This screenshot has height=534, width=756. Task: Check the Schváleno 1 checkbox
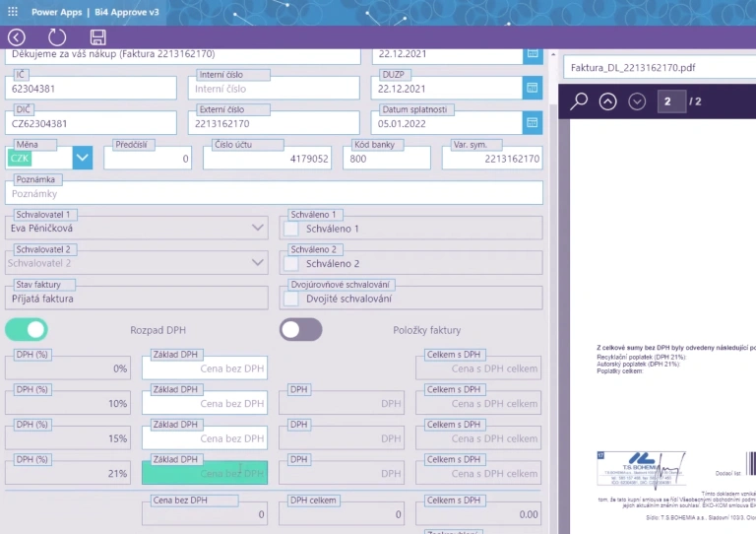[291, 229]
